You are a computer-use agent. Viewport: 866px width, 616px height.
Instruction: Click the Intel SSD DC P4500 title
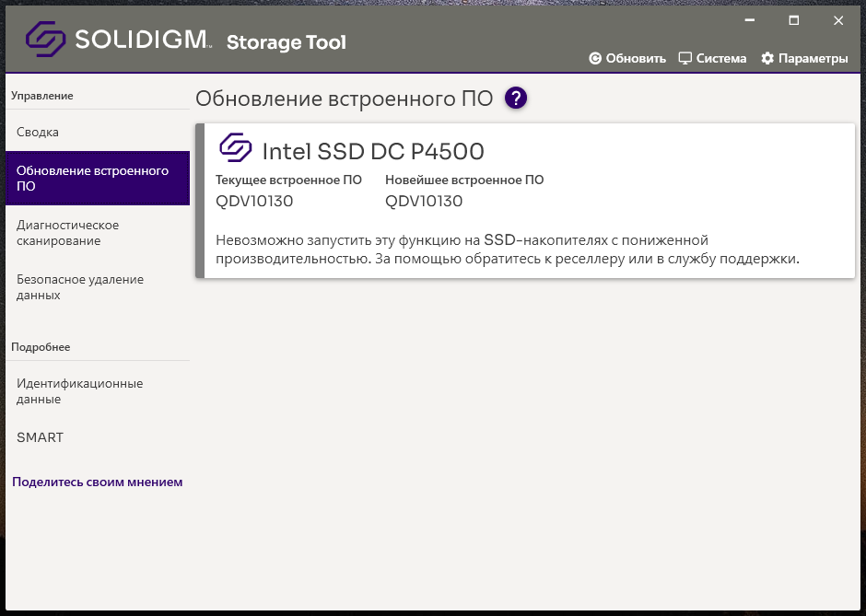point(373,151)
